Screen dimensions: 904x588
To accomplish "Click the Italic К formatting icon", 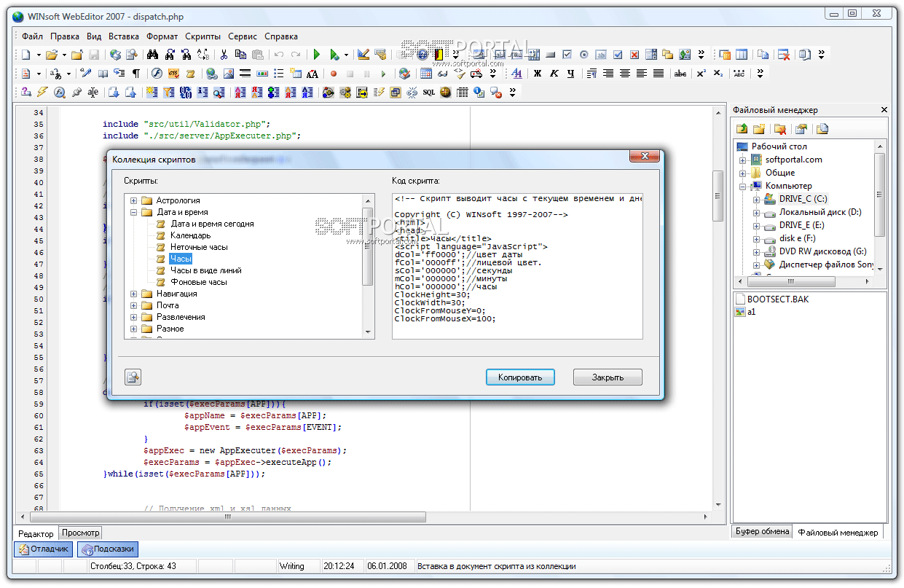I will [x=554, y=74].
